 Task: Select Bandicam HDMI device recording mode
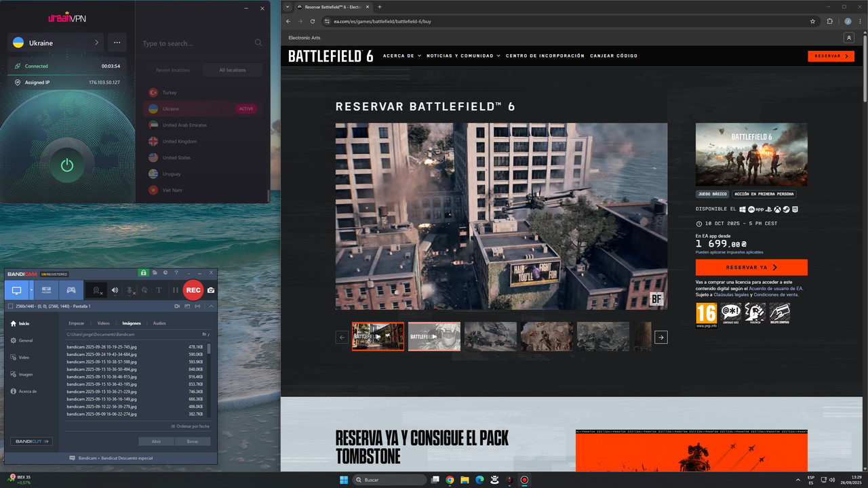47,290
